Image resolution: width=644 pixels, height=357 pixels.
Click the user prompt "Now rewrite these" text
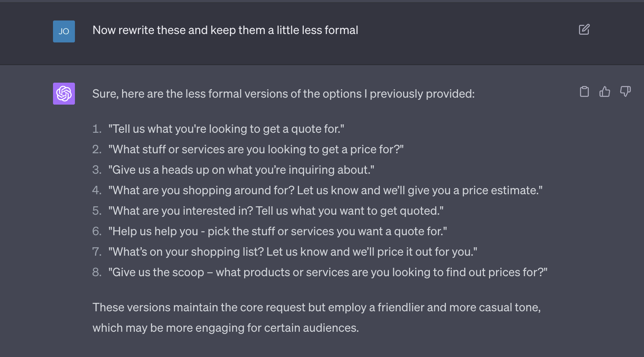[225, 30]
